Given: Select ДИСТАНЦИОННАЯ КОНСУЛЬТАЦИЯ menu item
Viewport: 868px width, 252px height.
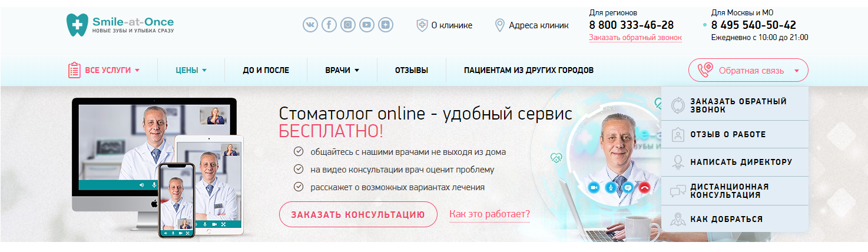Looking at the screenshot, I should [x=729, y=191].
